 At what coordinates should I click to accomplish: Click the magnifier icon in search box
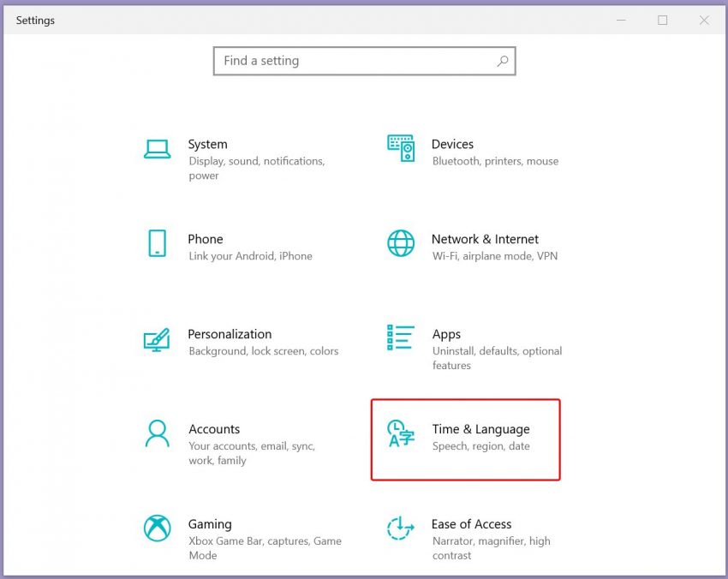click(503, 61)
